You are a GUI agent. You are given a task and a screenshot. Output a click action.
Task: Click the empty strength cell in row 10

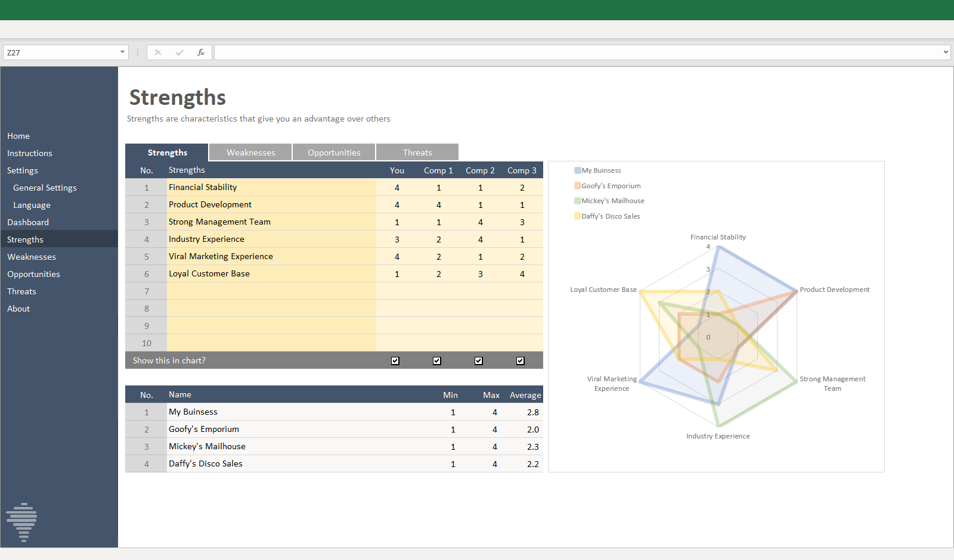click(x=271, y=343)
